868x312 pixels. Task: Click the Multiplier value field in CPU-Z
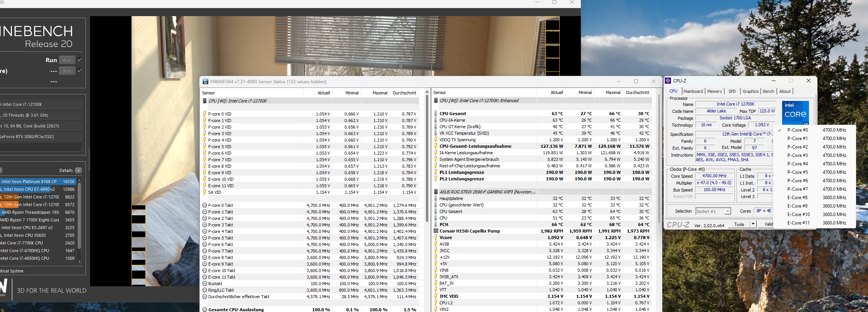tap(714, 183)
